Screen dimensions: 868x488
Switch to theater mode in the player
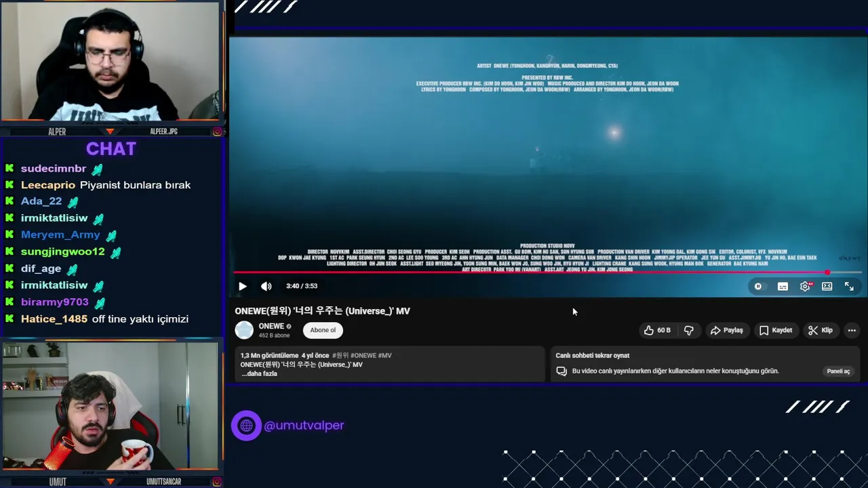[827, 287]
